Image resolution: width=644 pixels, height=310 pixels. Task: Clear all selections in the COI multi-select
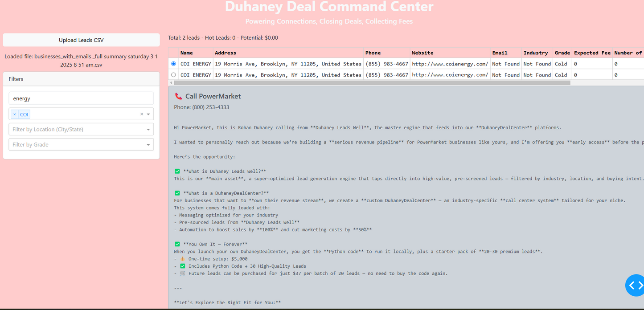142,114
